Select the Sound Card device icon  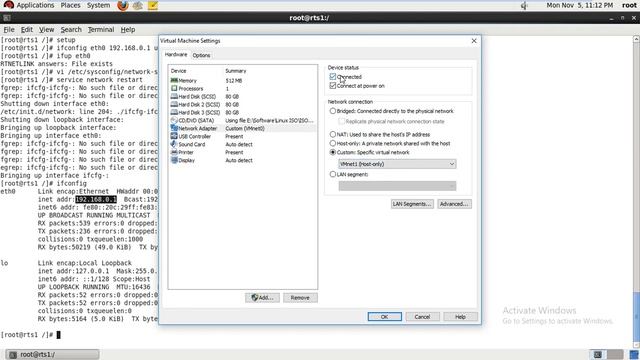(x=174, y=144)
